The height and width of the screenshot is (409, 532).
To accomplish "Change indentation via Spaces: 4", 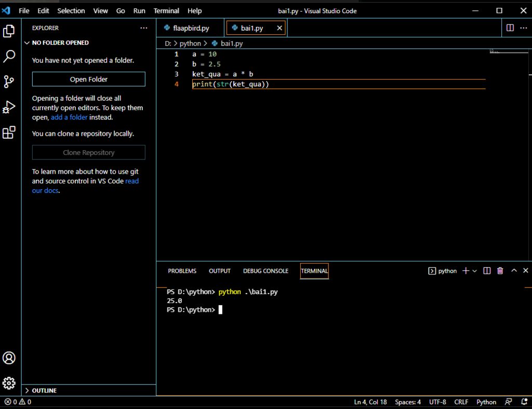I will 408,402.
